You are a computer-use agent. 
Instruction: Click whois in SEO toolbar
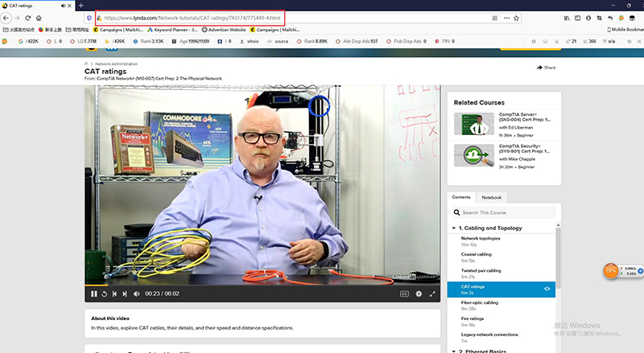click(x=250, y=42)
